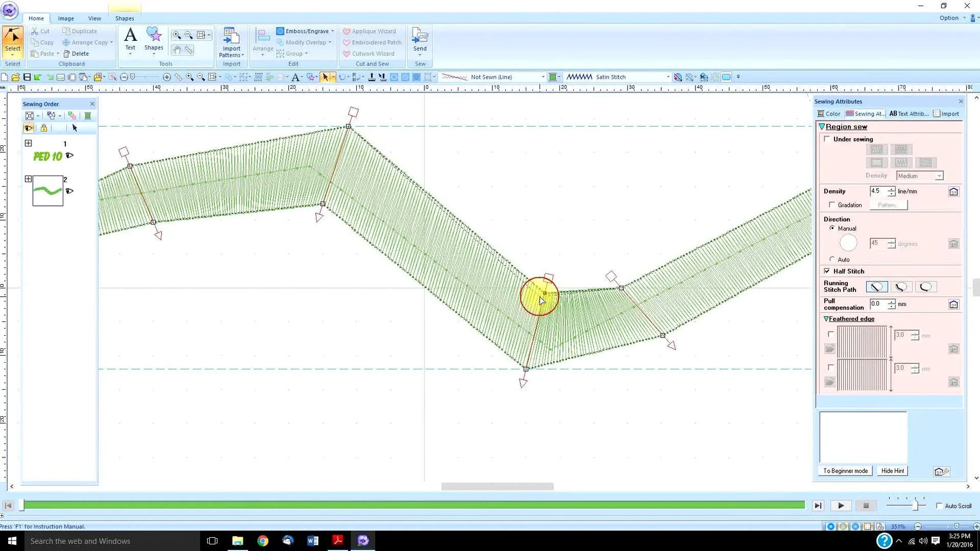This screenshot has width=980, height=551.
Task: Click the Send icon in the Sew group
Action: pos(420,40)
